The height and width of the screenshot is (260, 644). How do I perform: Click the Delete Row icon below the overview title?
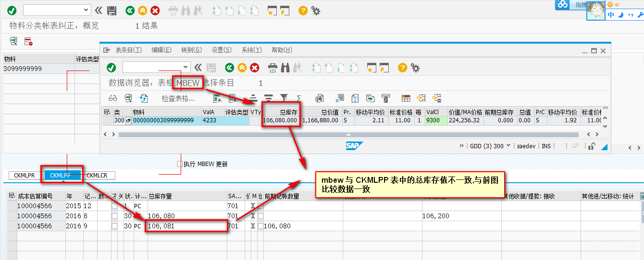coord(28,41)
